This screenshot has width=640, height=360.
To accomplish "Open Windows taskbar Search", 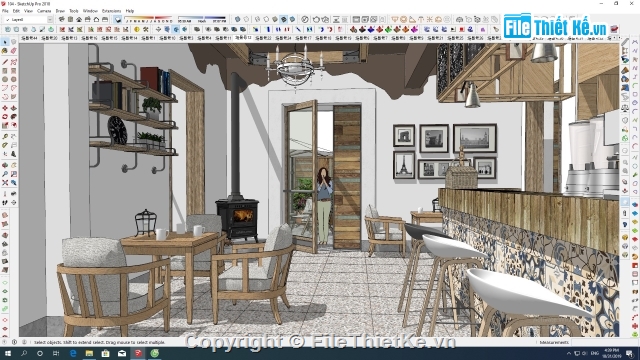I will point(24,353).
